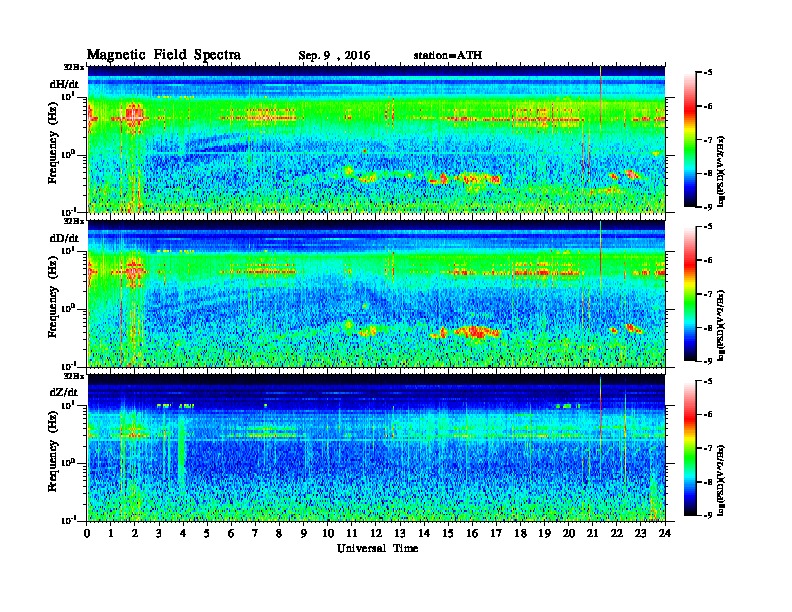
Task: Click the hour "8" tick label
Action: tap(280, 534)
